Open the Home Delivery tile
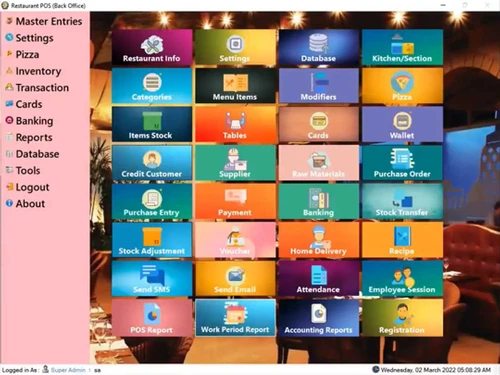This screenshot has height=375, width=500. [x=319, y=240]
